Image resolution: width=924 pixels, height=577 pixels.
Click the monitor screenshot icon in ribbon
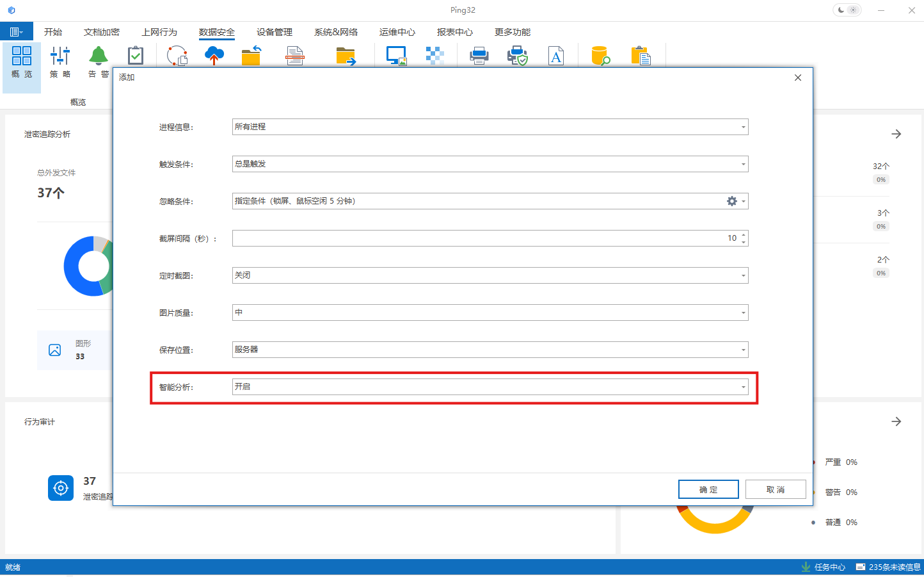tap(397, 56)
